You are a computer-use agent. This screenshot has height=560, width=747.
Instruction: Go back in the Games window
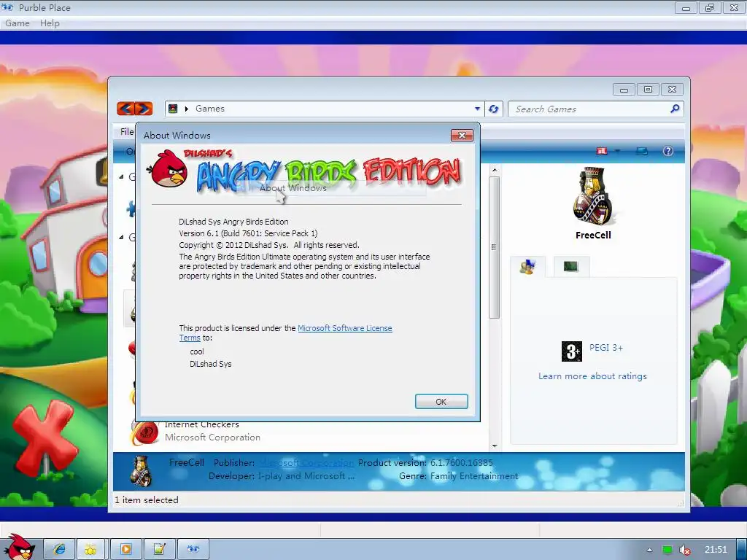(x=125, y=109)
